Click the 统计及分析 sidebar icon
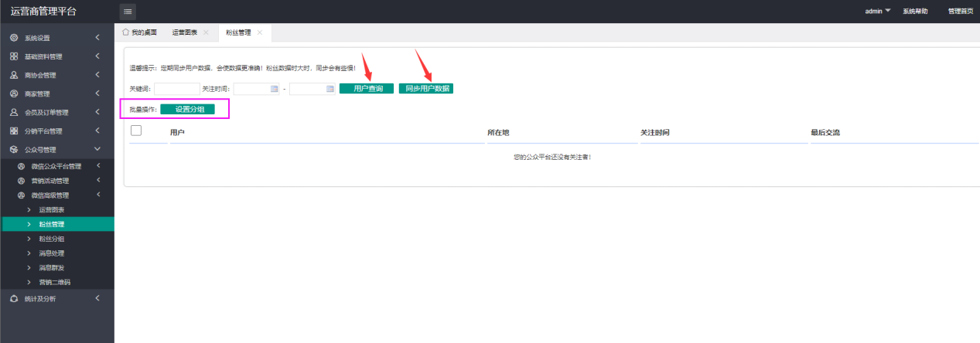This screenshot has width=980, height=343. (x=14, y=298)
